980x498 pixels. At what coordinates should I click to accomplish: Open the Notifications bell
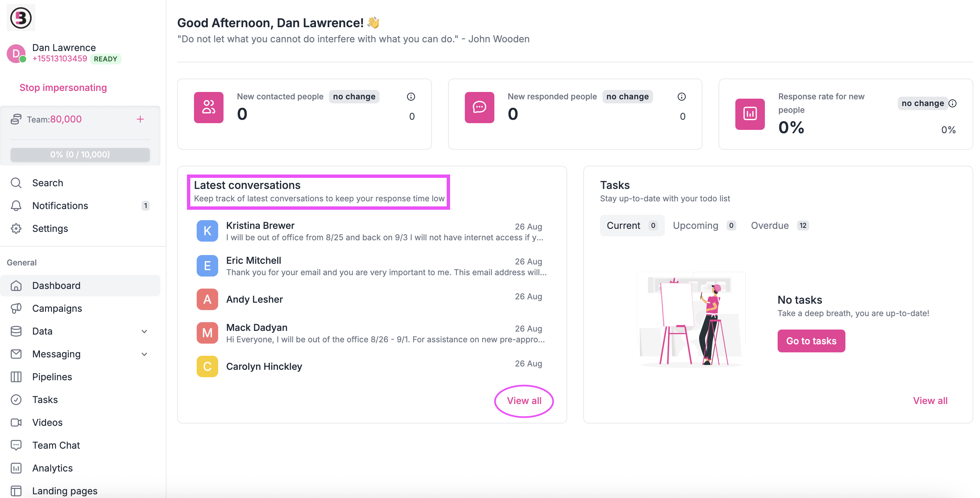(60, 205)
